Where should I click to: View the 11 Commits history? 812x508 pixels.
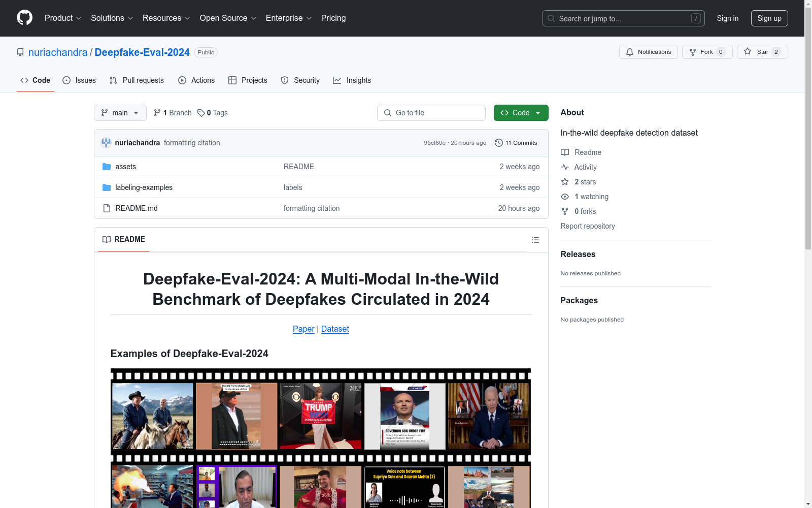516,143
